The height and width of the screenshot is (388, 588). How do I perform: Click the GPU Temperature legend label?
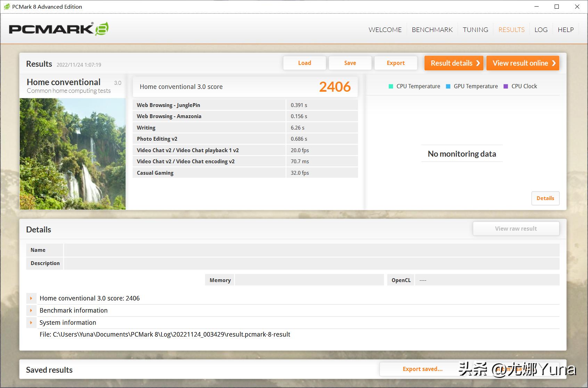pyautogui.click(x=476, y=86)
